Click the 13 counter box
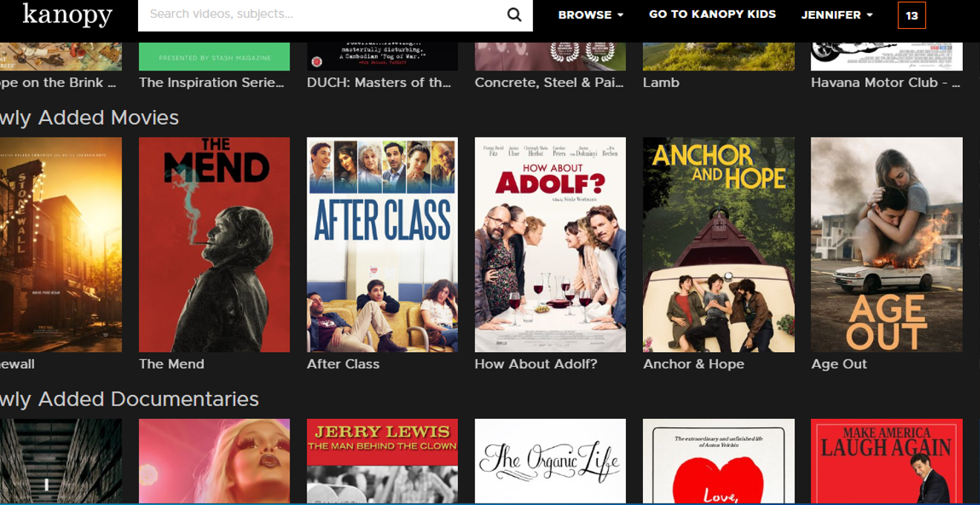Screen dimensions: 980x505 tap(912, 15)
